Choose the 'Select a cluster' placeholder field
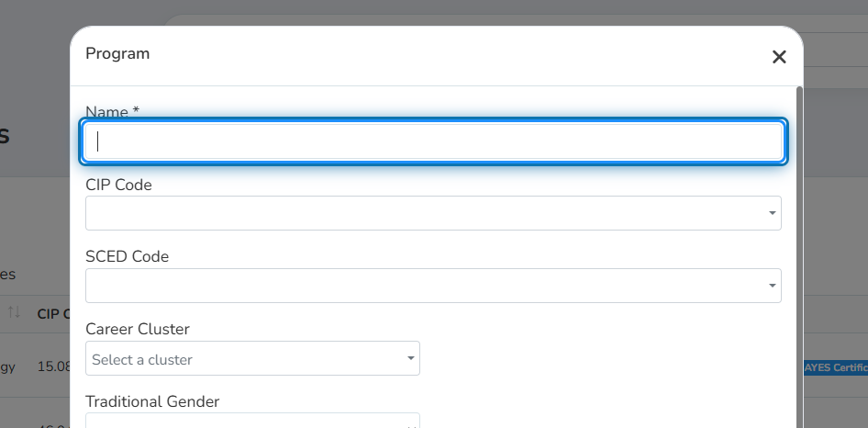This screenshot has height=428, width=868. point(252,358)
